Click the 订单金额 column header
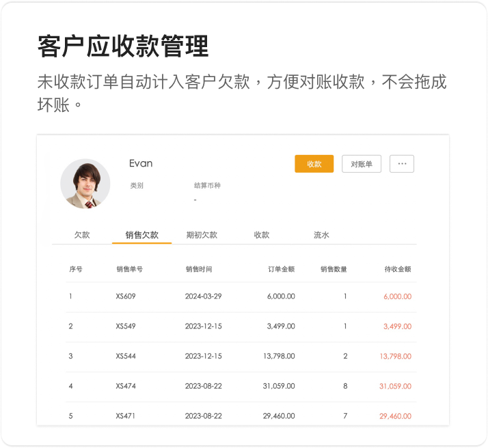This screenshot has height=448, width=488. [282, 269]
